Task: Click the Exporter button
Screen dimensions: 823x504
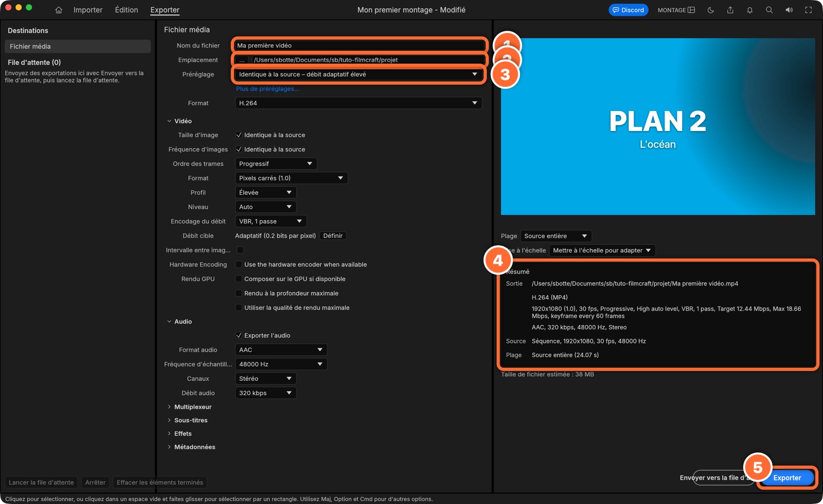Action: coord(787,478)
